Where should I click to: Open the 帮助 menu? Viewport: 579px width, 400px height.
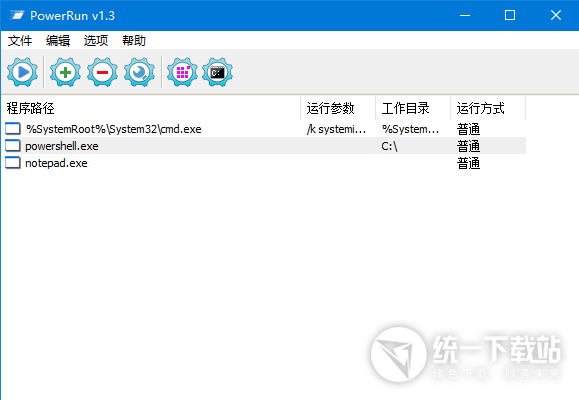(x=134, y=41)
